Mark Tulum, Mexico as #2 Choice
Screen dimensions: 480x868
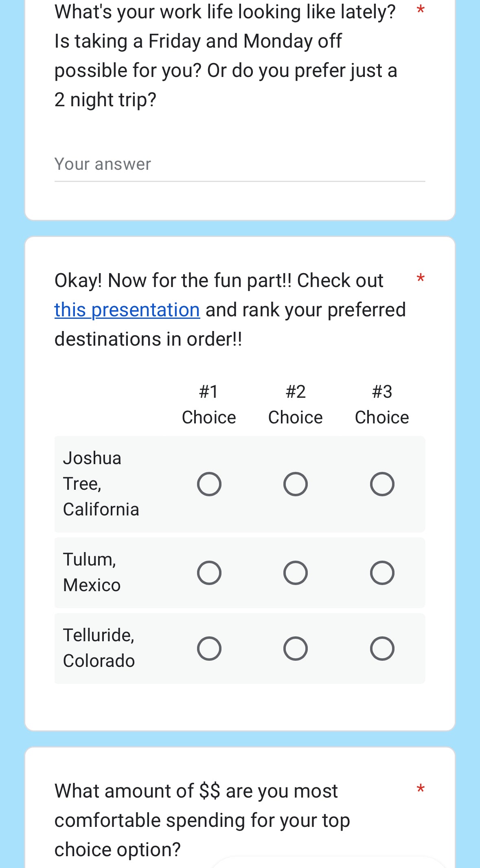296,573
